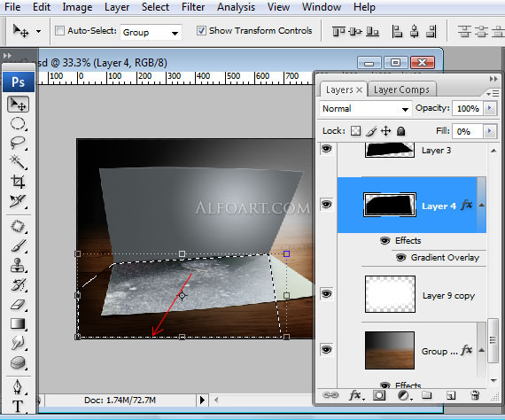The image size is (505, 420).
Task: Select the Clone Stamp tool
Action: coord(18,266)
